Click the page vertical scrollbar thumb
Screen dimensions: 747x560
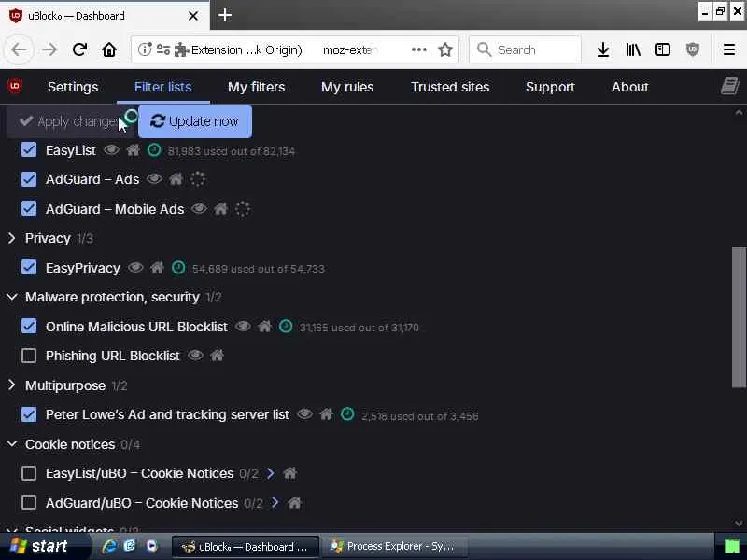coord(739,317)
